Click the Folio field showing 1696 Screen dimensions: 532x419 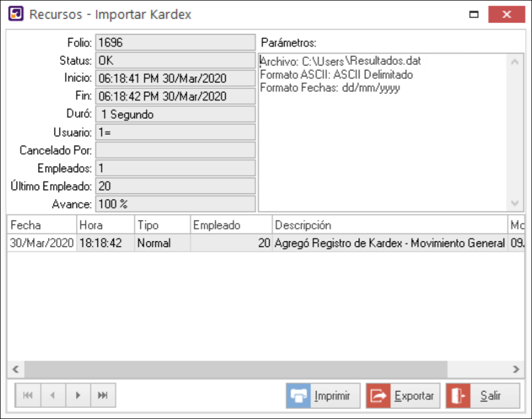[x=175, y=43]
